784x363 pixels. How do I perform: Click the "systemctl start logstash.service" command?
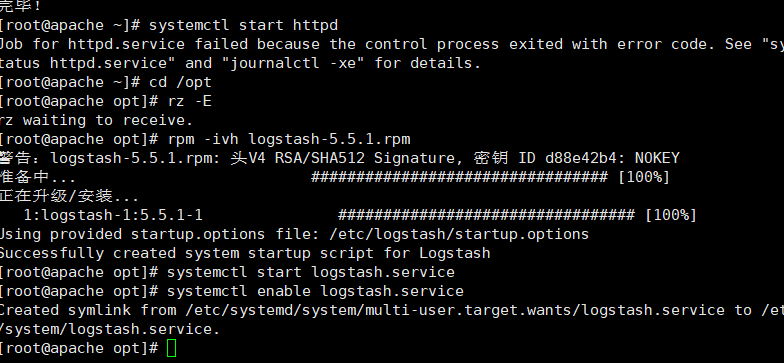(x=310, y=272)
